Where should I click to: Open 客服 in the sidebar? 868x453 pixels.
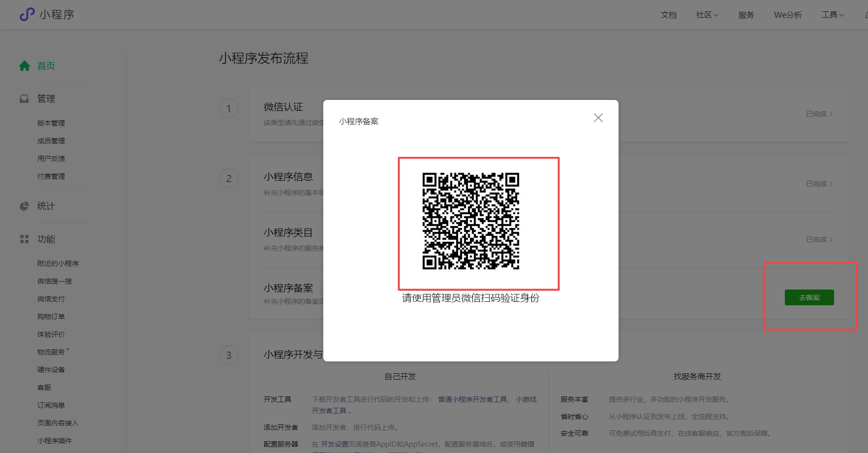click(x=44, y=388)
